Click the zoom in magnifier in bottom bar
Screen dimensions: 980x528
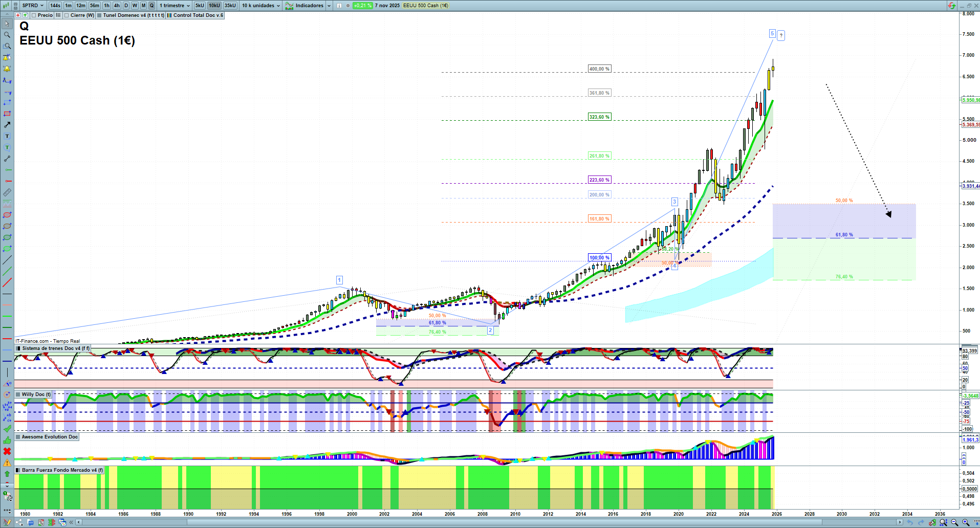(x=966, y=522)
